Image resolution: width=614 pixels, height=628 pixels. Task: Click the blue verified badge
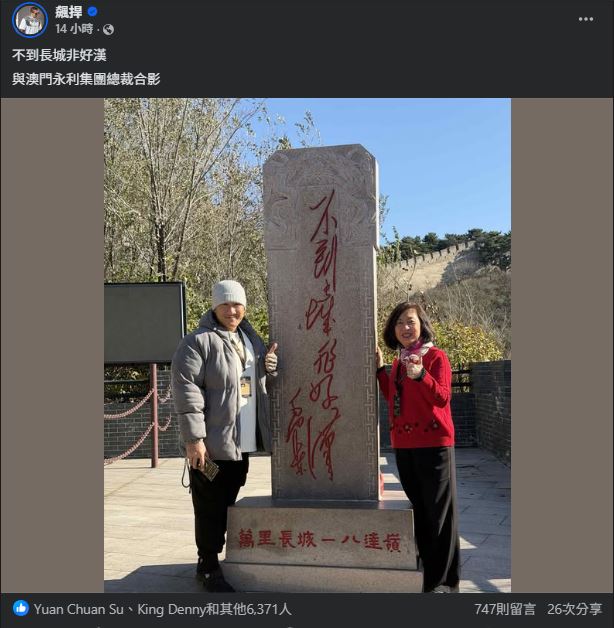pyautogui.click(x=92, y=12)
